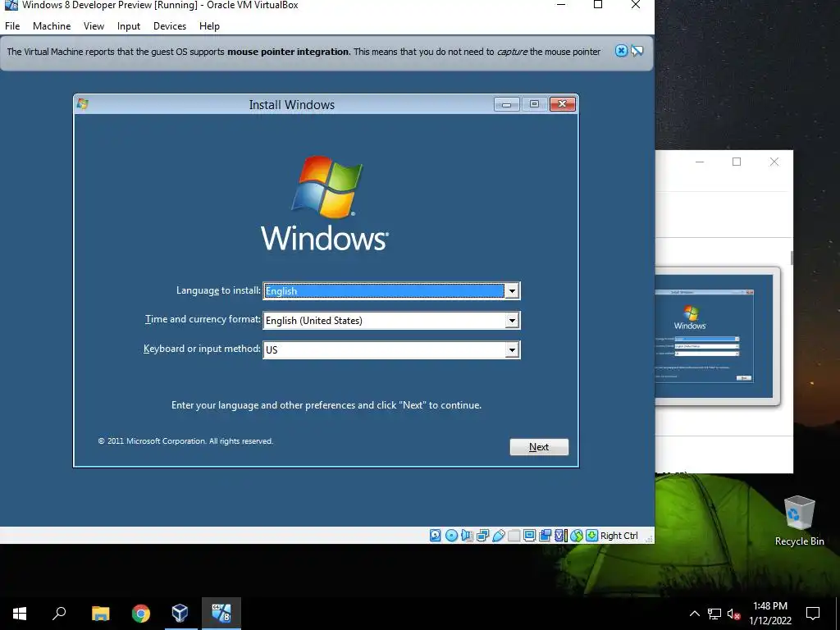Expand Keyboard or input method dropdown
Screen dimensions: 840x630
512,349
